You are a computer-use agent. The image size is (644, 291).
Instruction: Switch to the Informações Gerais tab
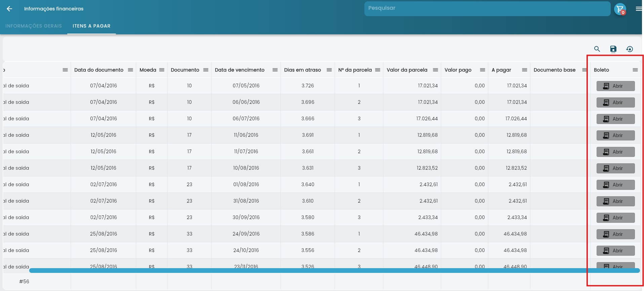(x=34, y=26)
